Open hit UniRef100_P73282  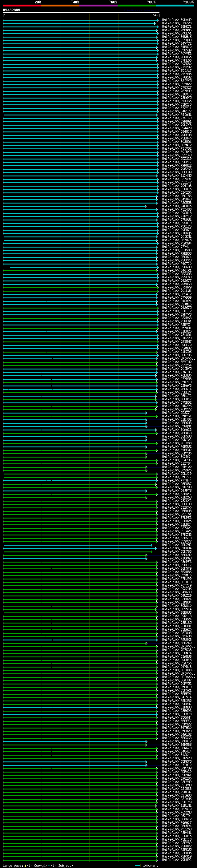[176, 67]
